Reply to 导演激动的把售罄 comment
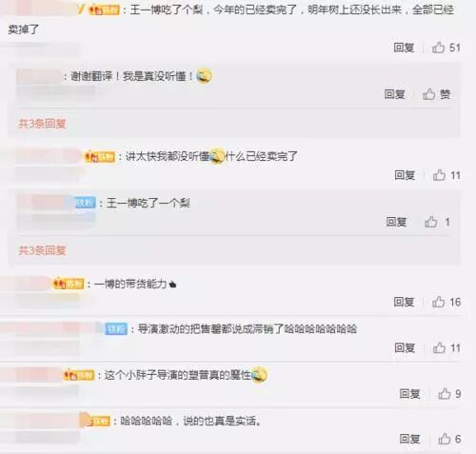 pyautogui.click(x=405, y=348)
